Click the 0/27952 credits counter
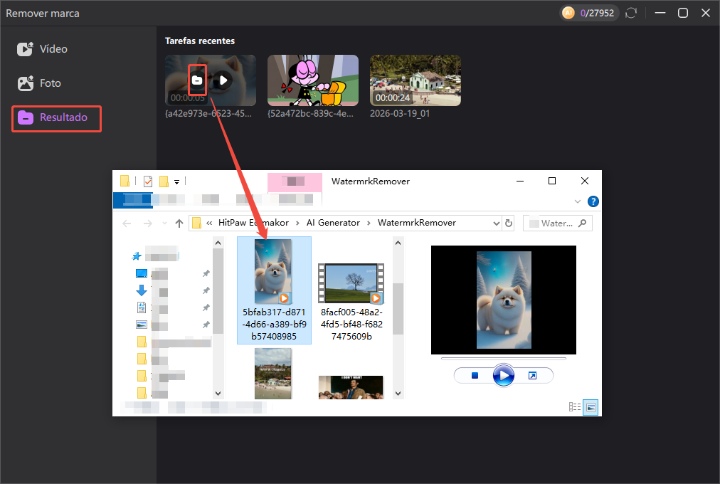 (x=597, y=13)
